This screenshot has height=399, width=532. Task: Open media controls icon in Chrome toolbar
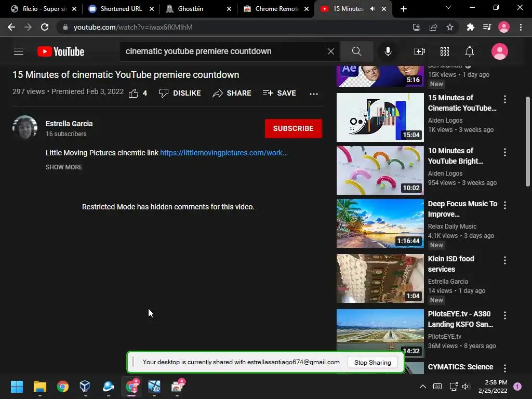pyautogui.click(x=487, y=27)
